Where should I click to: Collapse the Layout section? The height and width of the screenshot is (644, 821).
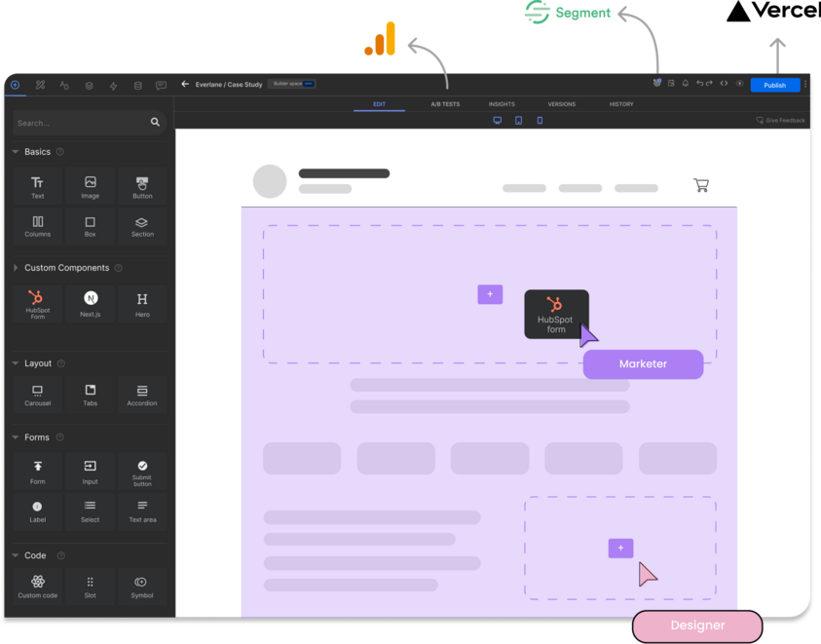click(x=16, y=363)
